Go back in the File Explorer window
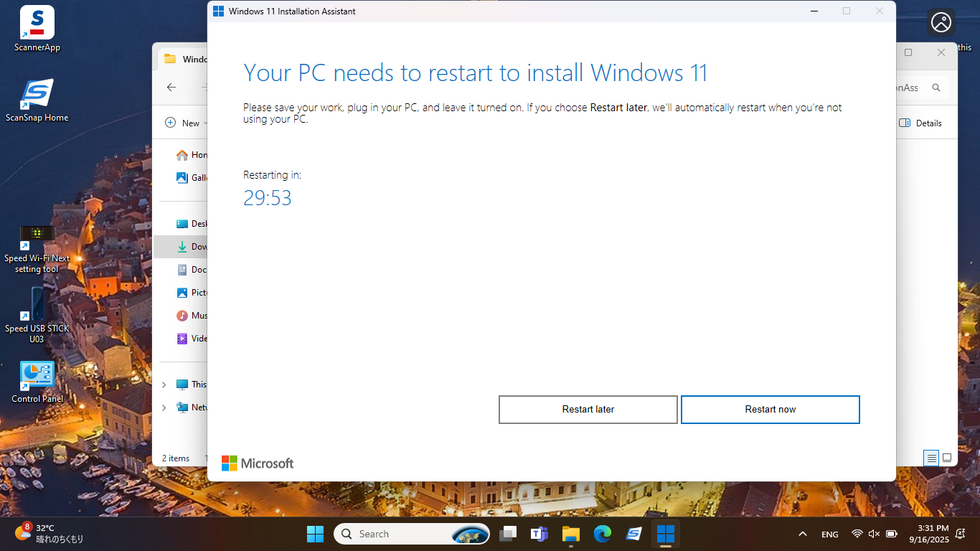Screen dimensions: 980x551 click(171, 88)
